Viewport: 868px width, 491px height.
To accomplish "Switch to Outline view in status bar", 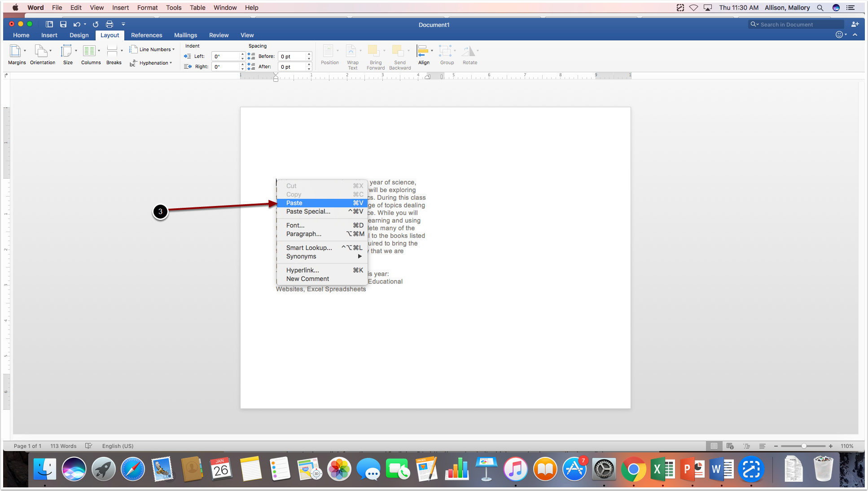I will pos(746,446).
